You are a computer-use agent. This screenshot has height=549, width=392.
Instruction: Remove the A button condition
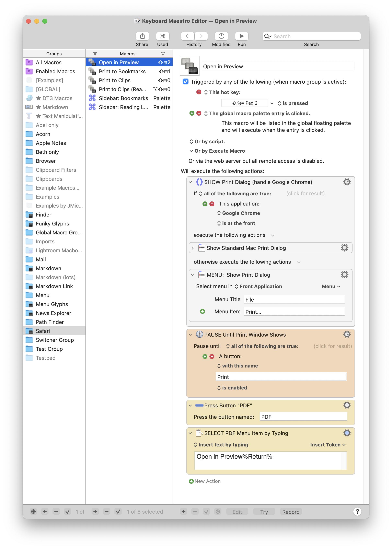(212, 357)
